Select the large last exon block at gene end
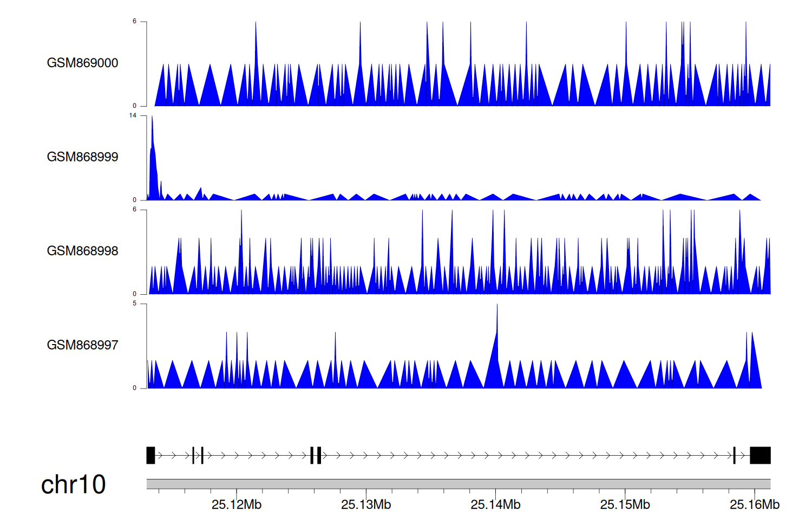The image size is (812, 531). (x=760, y=455)
